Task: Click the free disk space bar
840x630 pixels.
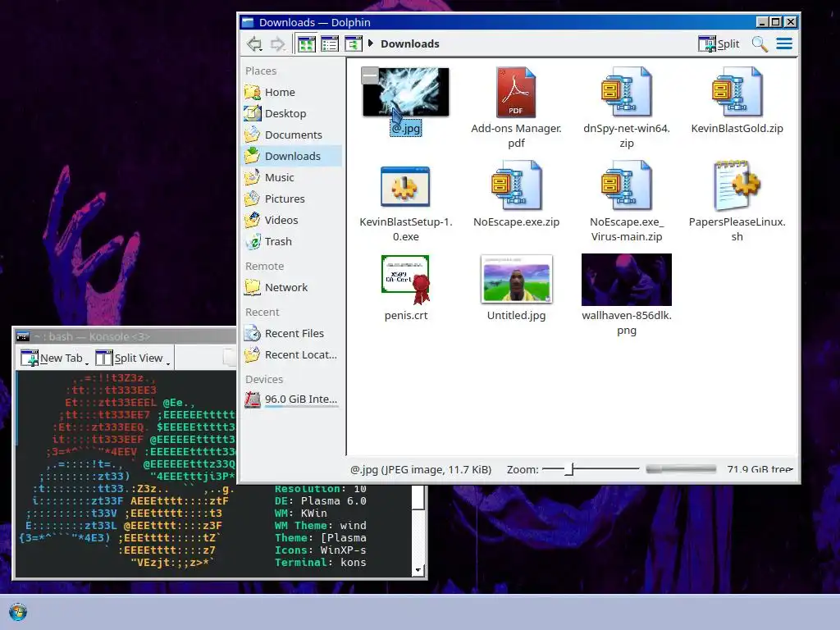Action: [x=681, y=469]
